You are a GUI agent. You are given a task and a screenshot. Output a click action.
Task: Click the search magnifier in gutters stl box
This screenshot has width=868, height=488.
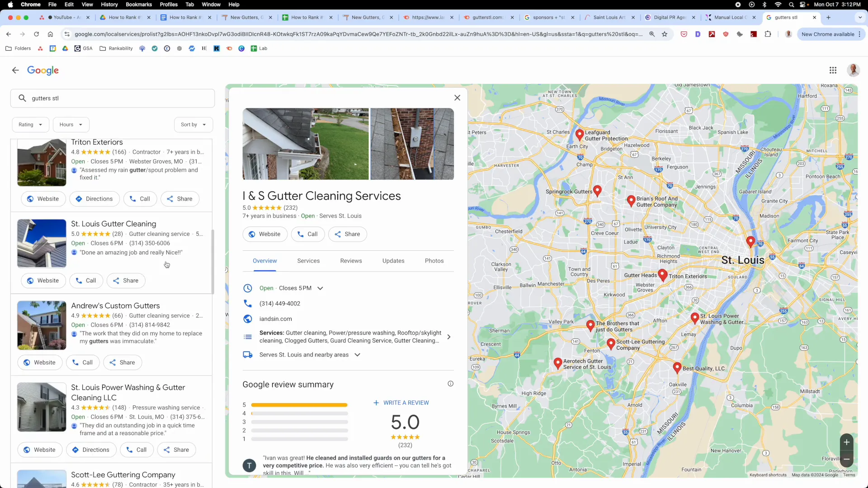(x=22, y=98)
